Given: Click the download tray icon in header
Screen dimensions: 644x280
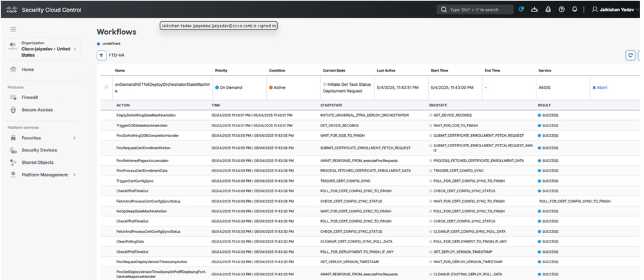Looking at the screenshot, I should 534,10.
